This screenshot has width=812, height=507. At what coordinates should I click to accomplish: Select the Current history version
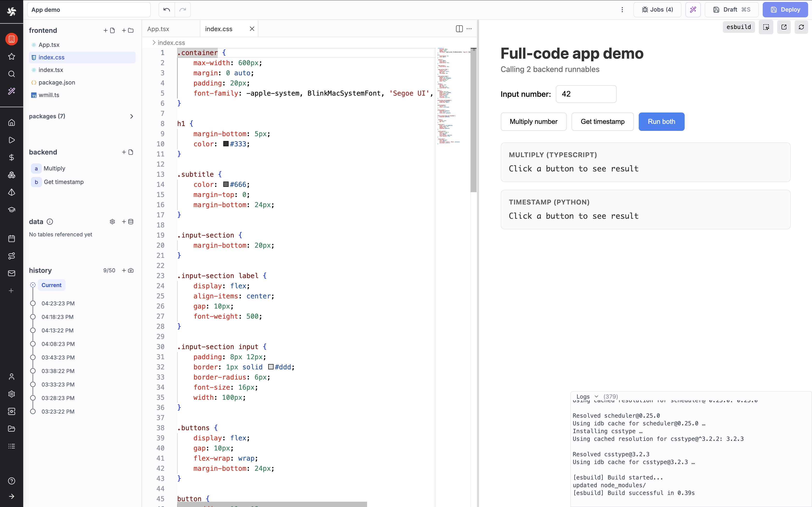click(x=51, y=285)
